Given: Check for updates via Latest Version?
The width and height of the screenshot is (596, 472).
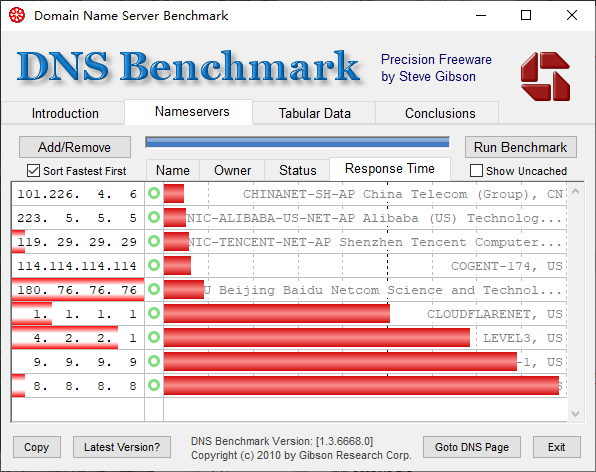Looking at the screenshot, I should point(122,447).
